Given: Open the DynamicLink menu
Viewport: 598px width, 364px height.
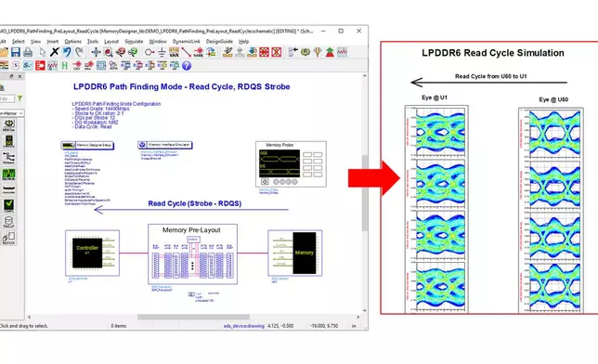Looking at the screenshot, I should coord(187,41).
